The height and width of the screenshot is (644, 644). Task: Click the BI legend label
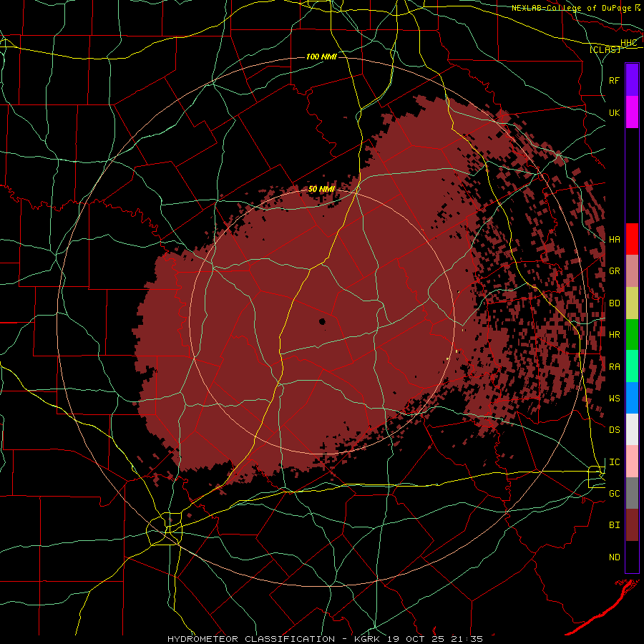pos(615,525)
